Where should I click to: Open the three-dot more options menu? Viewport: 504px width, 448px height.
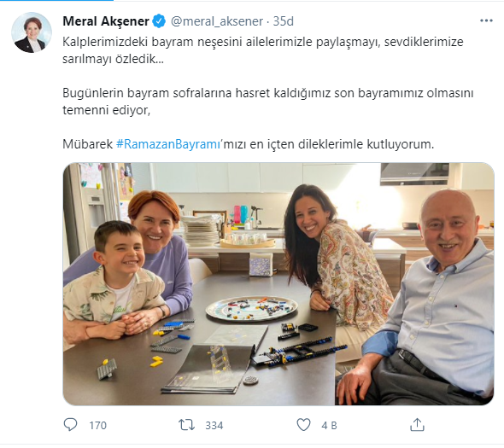(486, 20)
